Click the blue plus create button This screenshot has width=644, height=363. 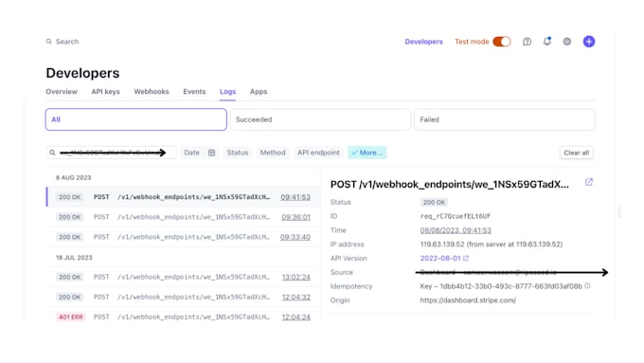pyautogui.click(x=589, y=42)
